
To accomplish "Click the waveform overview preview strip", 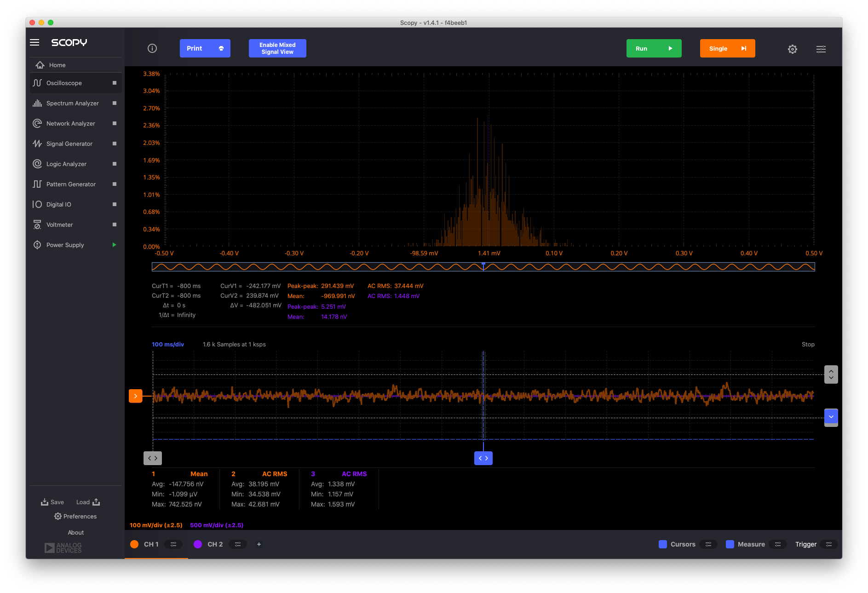I will point(483,267).
